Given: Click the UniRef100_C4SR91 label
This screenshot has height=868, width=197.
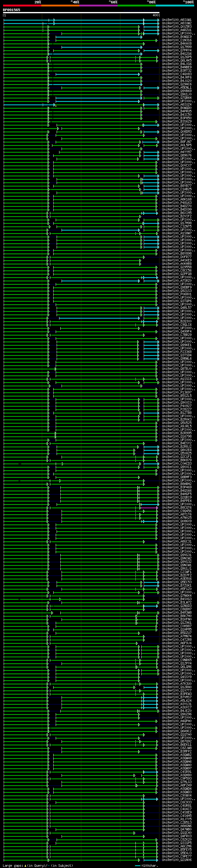Looking at the screenshot, I should point(176,771).
